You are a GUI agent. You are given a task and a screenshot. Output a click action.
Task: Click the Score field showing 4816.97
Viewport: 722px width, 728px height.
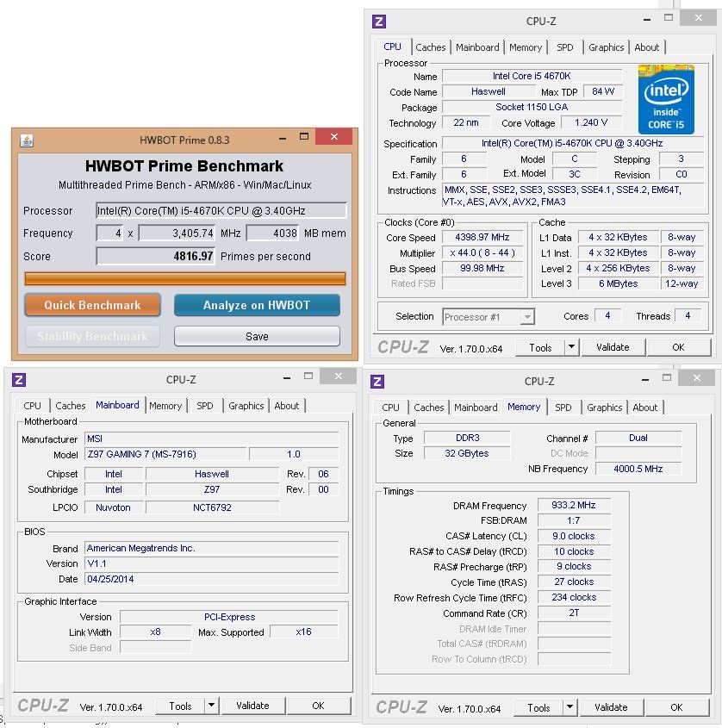click(156, 256)
